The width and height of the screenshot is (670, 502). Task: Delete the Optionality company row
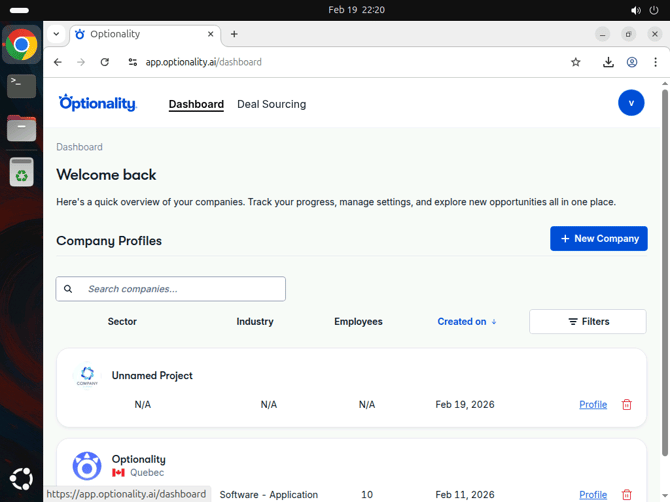click(x=626, y=494)
